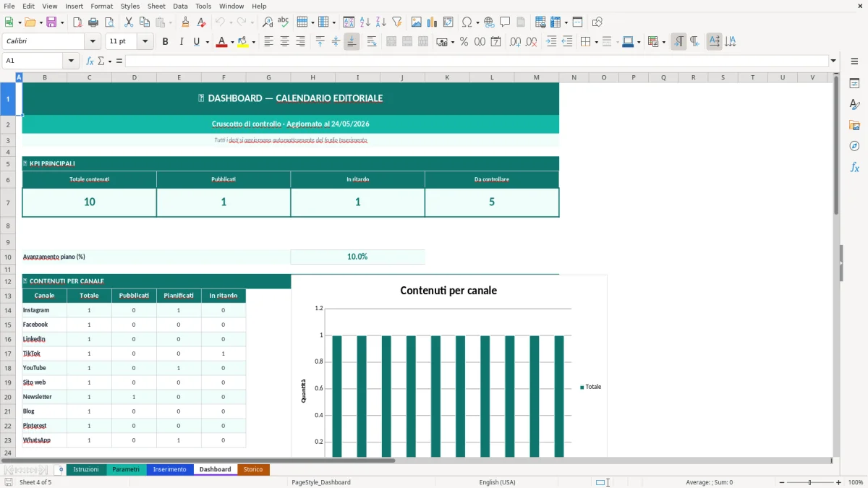
Task: Open Save dropdown arrow
Action: (x=62, y=22)
